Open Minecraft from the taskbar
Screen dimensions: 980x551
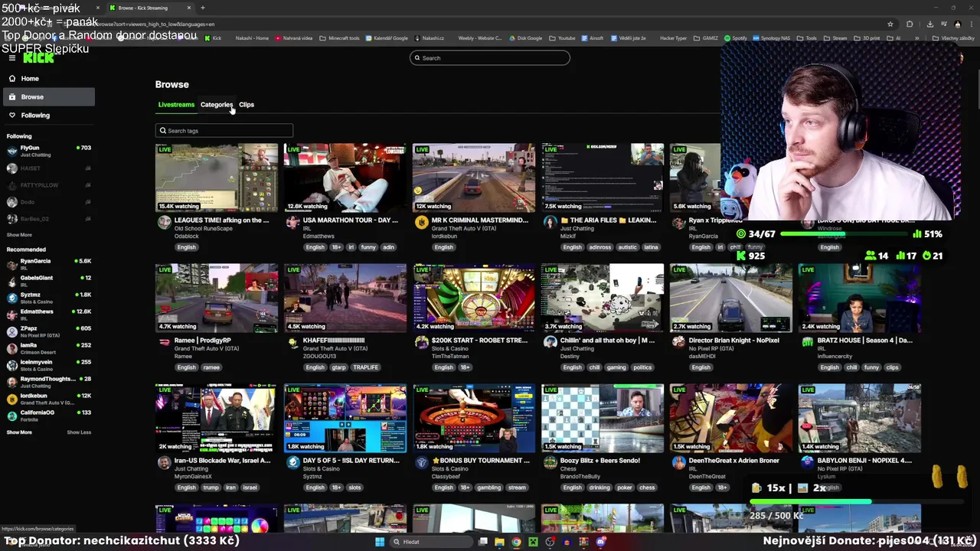[x=533, y=542]
